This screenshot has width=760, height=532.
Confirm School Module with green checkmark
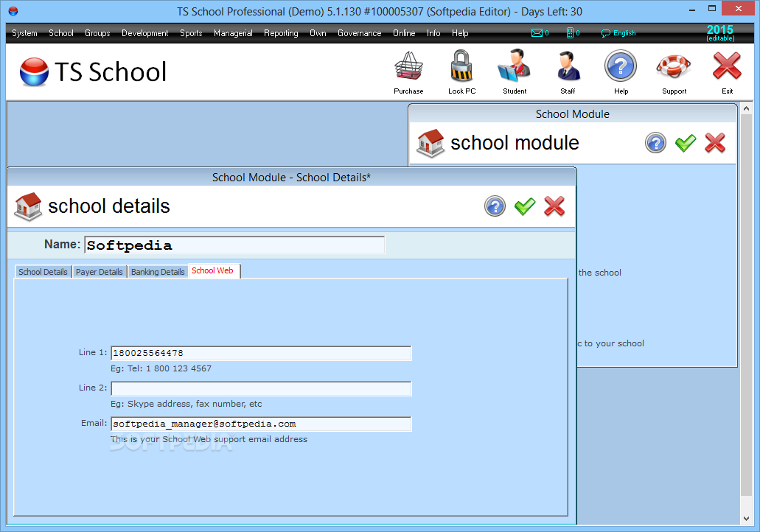(686, 143)
